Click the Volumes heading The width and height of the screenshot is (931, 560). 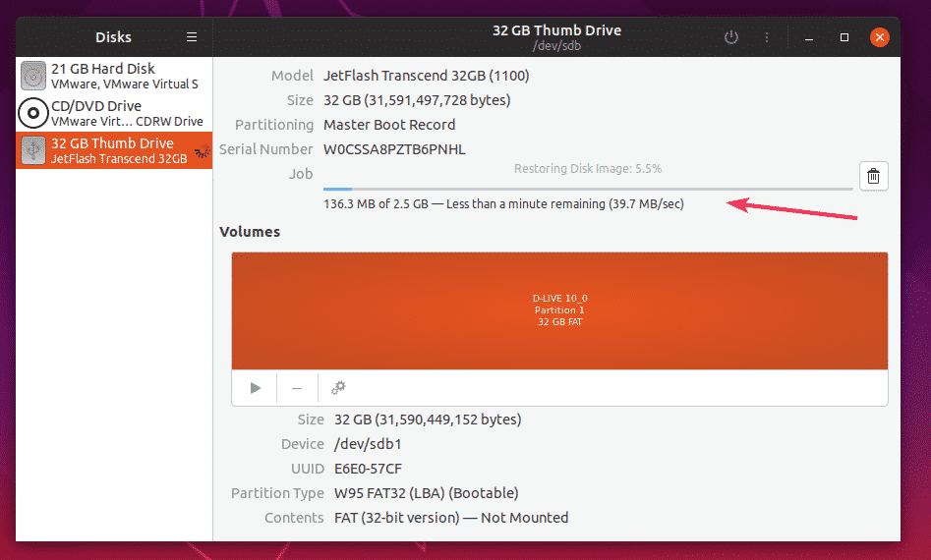250,232
